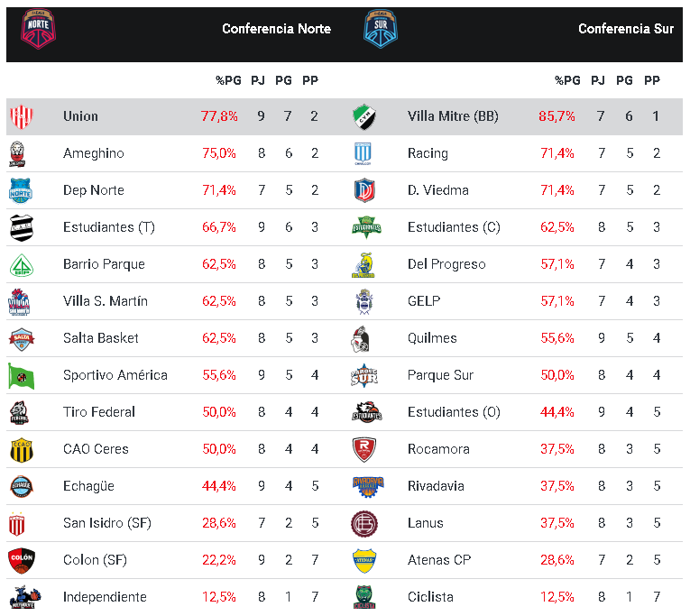Click the Liga Norte logo
Viewport: 690px width, 616px height.
point(38,28)
